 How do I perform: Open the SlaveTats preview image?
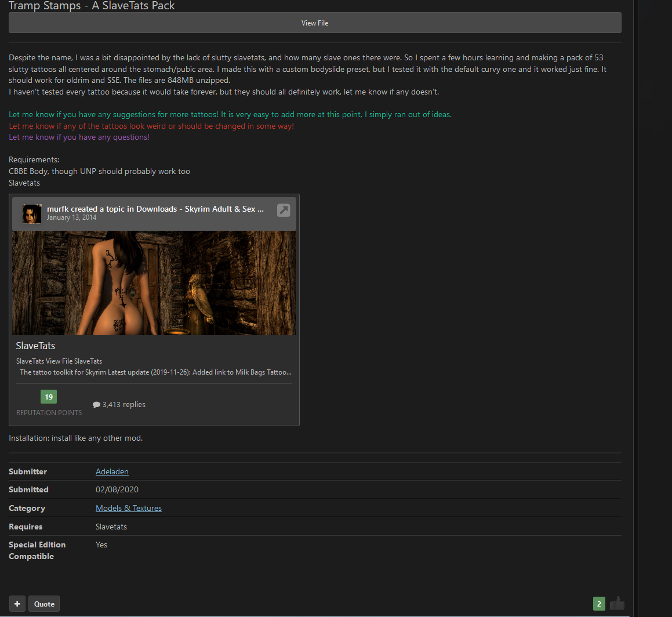point(154,283)
